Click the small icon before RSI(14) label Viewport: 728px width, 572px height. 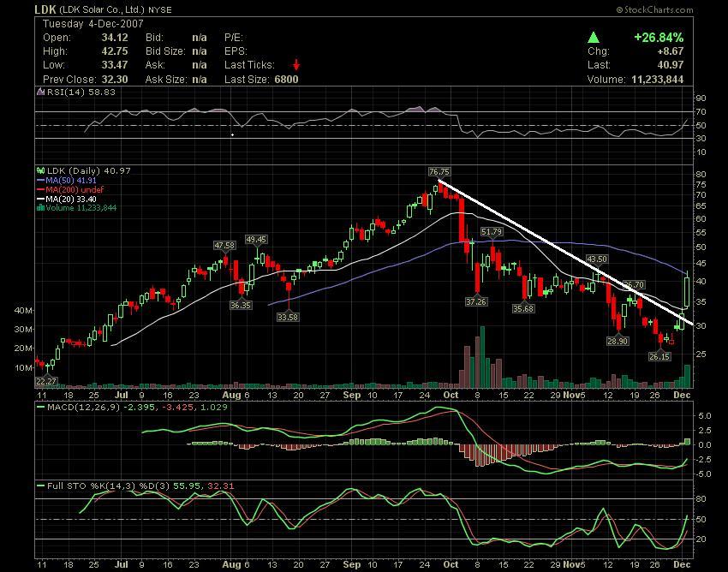point(41,92)
